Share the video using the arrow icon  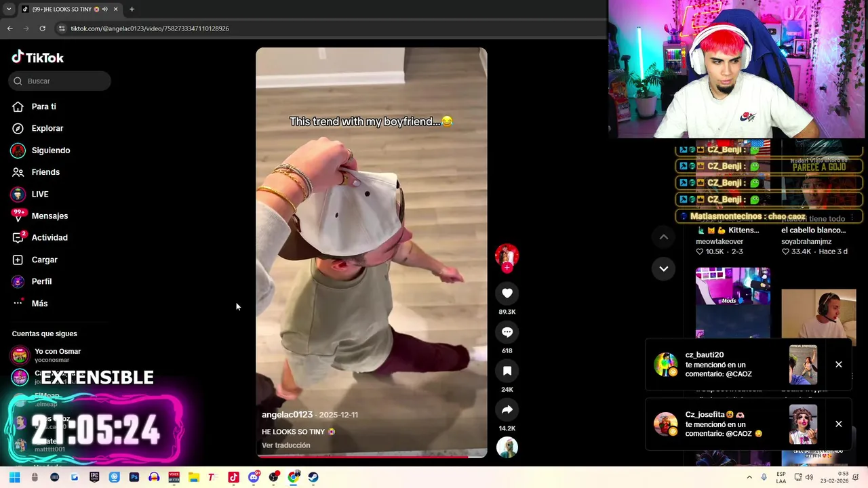(507, 409)
